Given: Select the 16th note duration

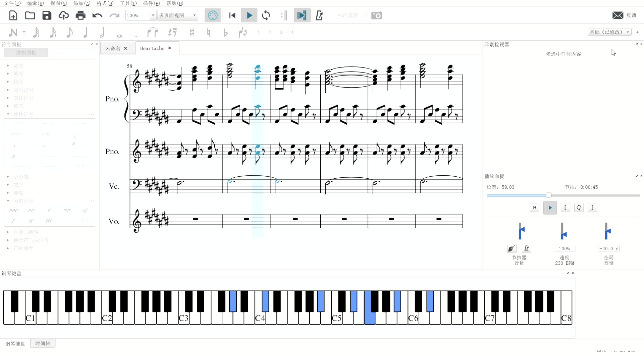Looking at the screenshot, I should click(x=53, y=33).
